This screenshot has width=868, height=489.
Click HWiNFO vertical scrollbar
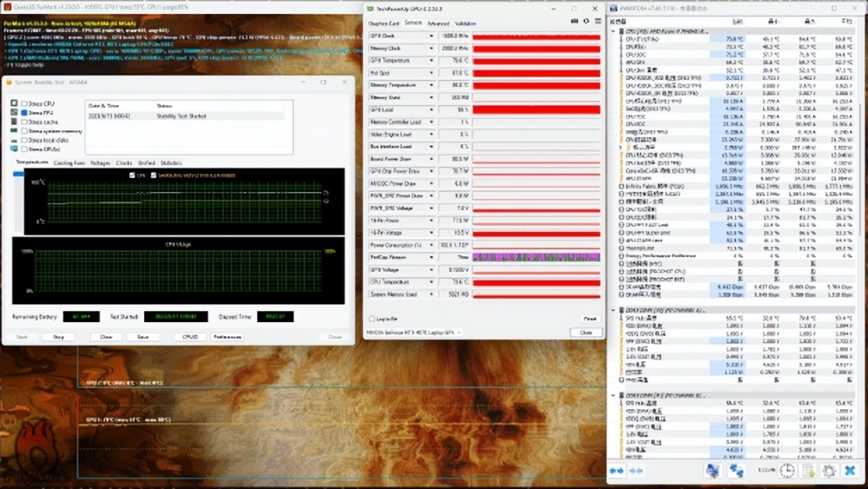pos(858,169)
